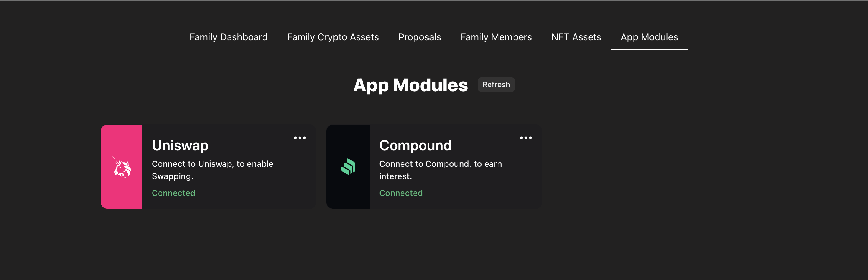
Task: Click the Refresh button
Action: click(496, 85)
